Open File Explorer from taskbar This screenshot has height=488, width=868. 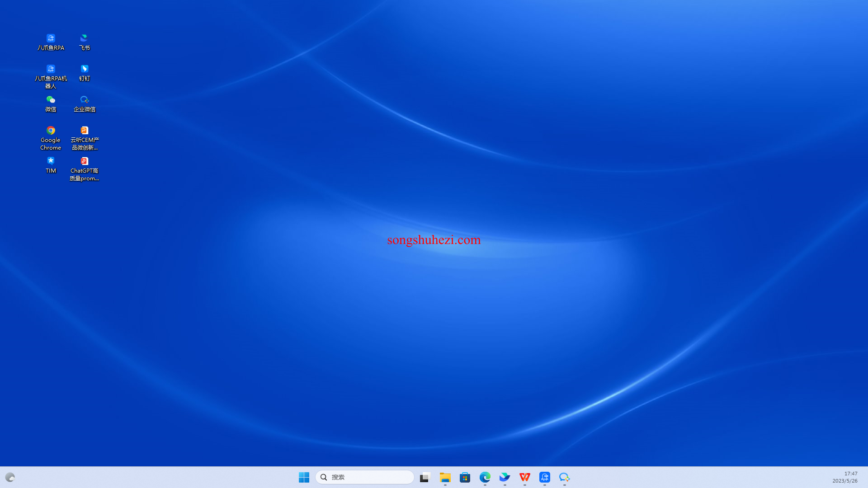445,477
